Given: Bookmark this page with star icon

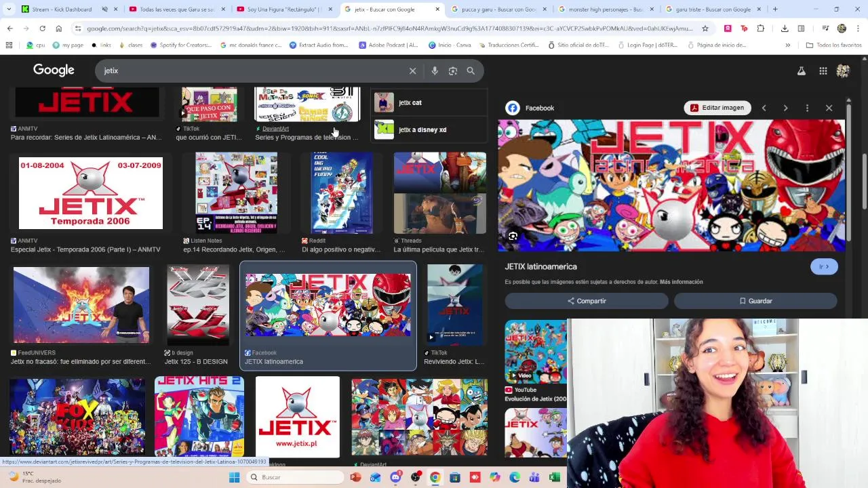Looking at the screenshot, I should (705, 28).
